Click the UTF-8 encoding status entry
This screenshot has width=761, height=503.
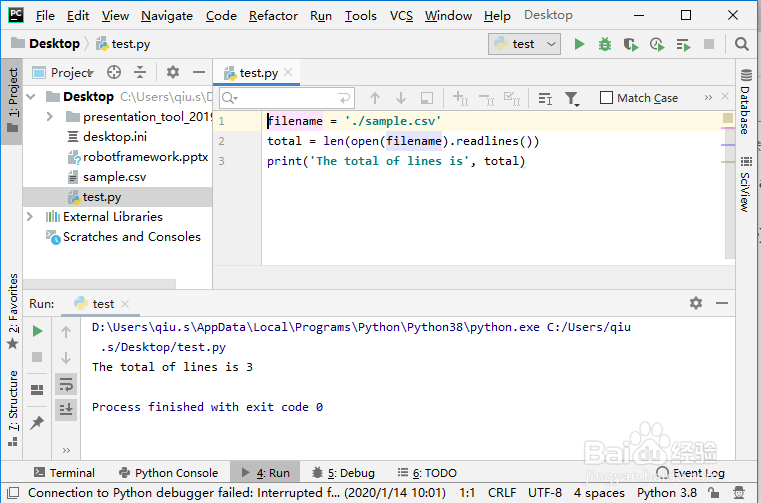(545, 493)
